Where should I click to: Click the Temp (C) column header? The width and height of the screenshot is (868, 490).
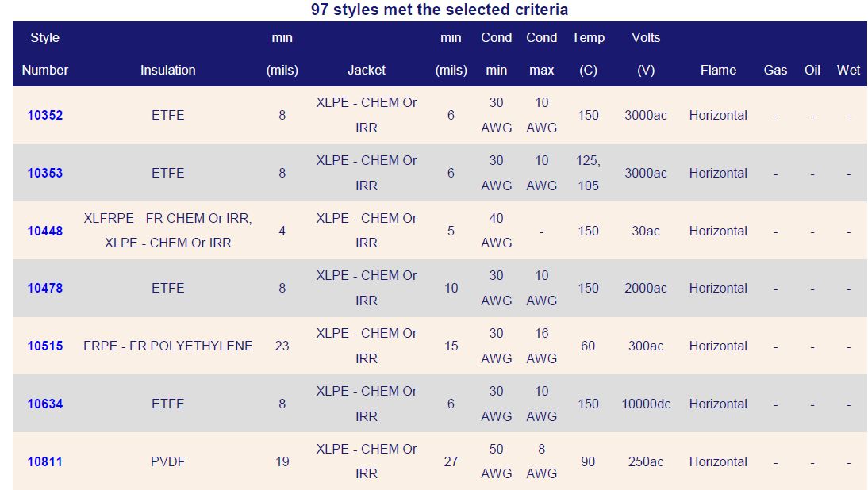[588, 54]
